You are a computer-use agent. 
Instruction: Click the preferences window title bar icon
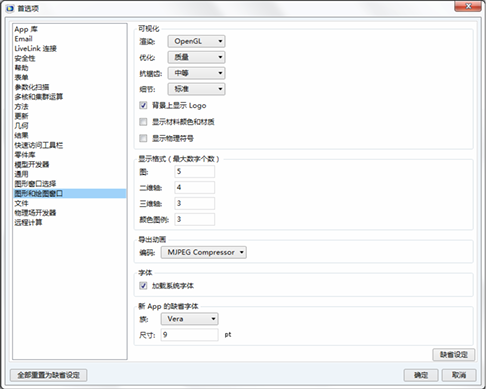click(x=10, y=8)
